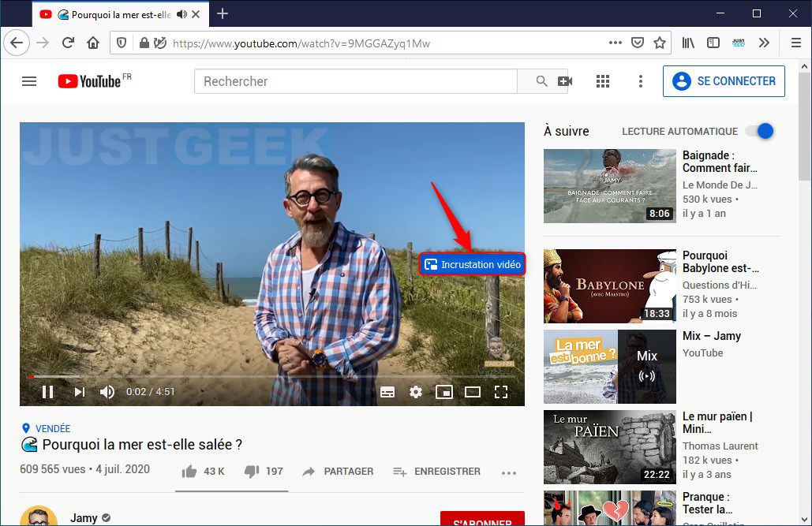
Task: Open the 'Baignade : Comment fair...' title
Action: coord(720,162)
